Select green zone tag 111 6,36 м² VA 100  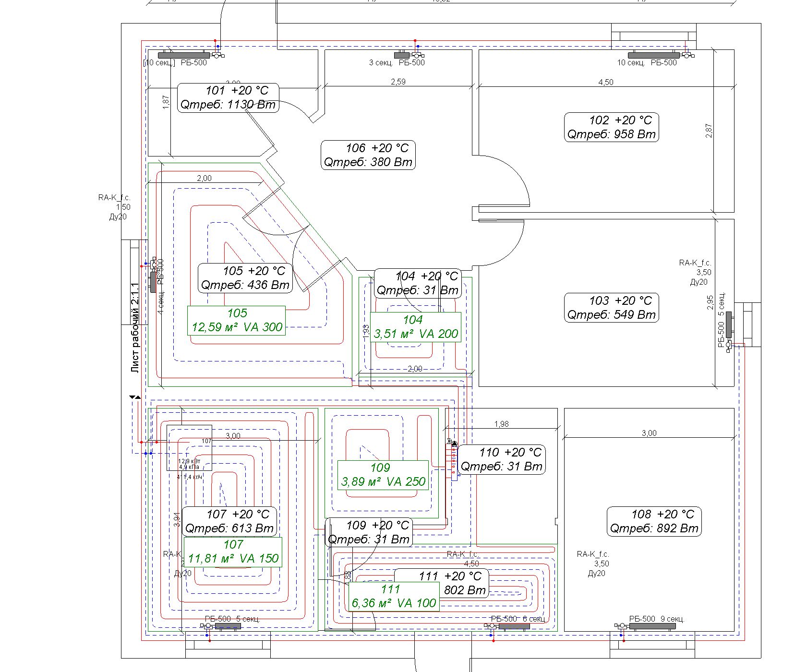click(x=394, y=596)
